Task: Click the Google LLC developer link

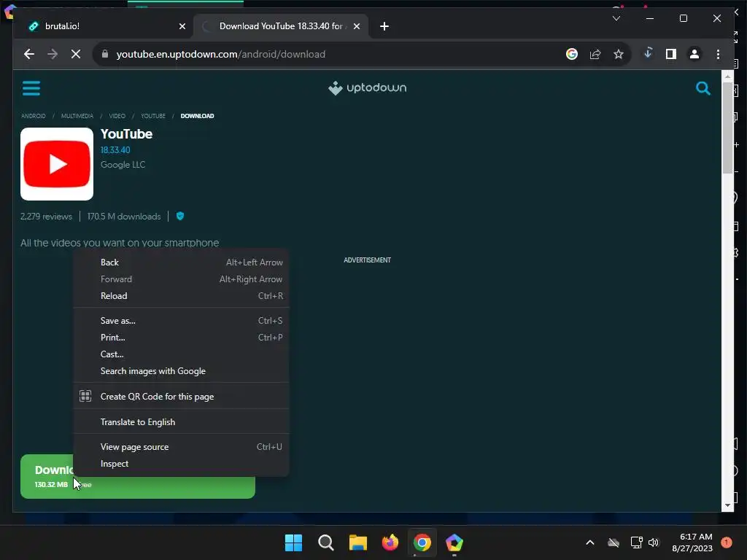Action: [x=123, y=164]
